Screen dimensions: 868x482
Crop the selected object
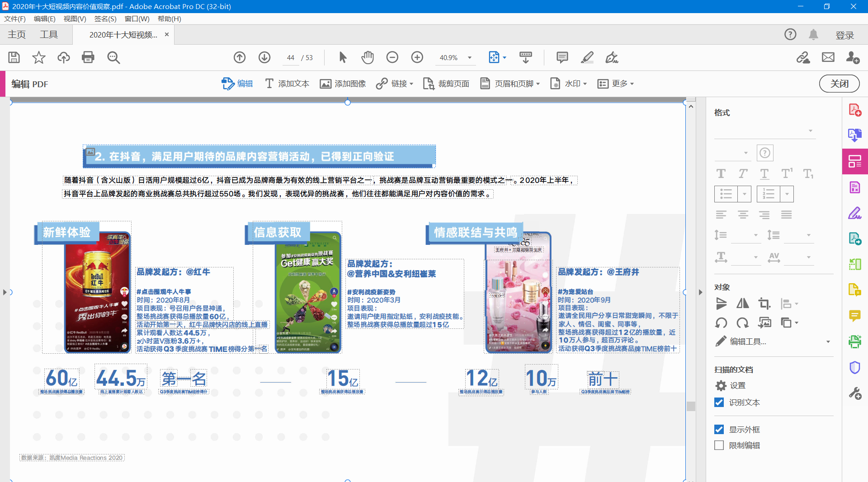[x=764, y=303]
